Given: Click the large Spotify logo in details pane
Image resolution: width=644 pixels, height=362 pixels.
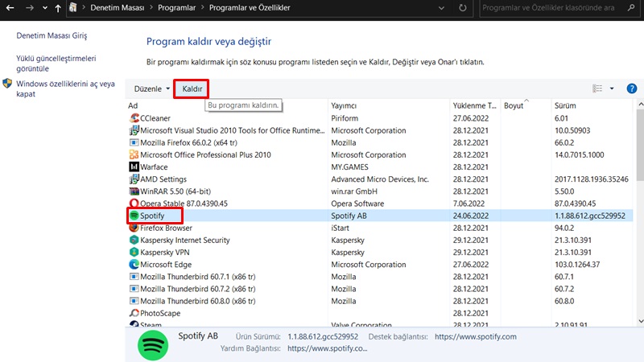Looking at the screenshot, I should tap(153, 346).
